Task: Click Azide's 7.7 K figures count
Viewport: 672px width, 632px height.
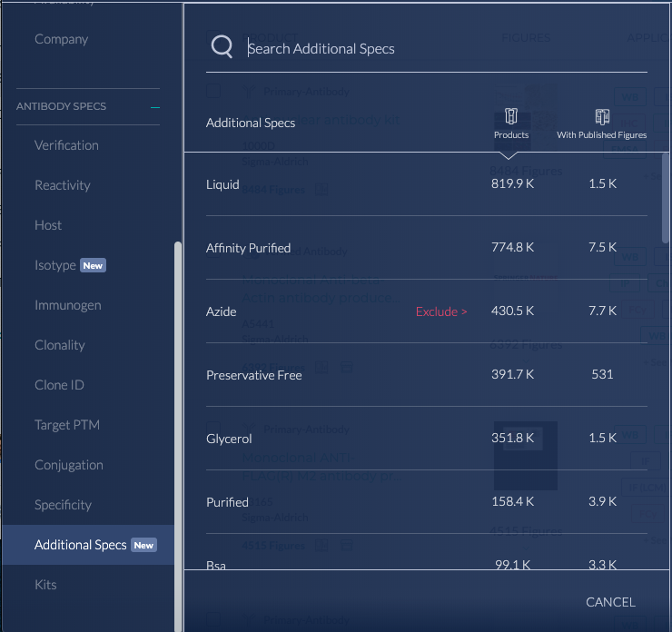Action: tap(602, 311)
